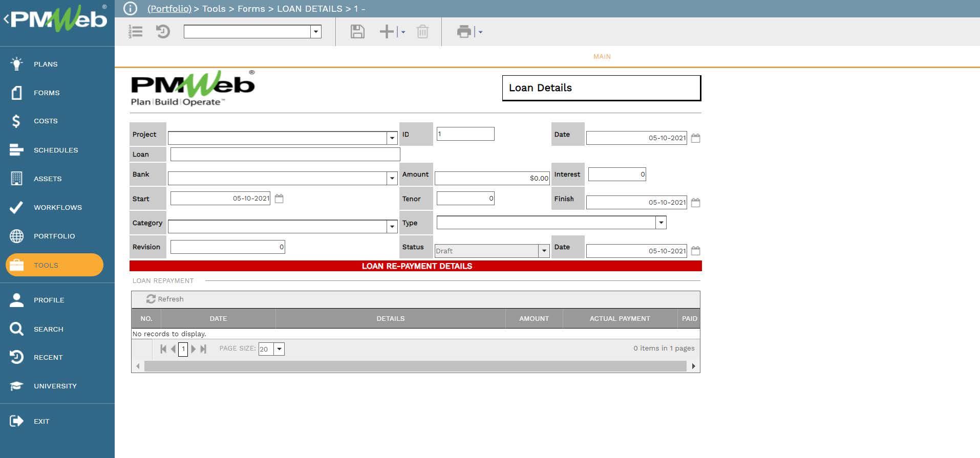
Task: Open calendar picker for Finish date
Action: (x=695, y=203)
